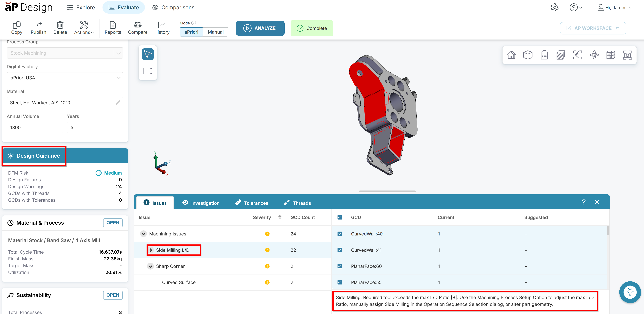
Task: Expand the Side Milling L/D row
Action: [150, 250]
